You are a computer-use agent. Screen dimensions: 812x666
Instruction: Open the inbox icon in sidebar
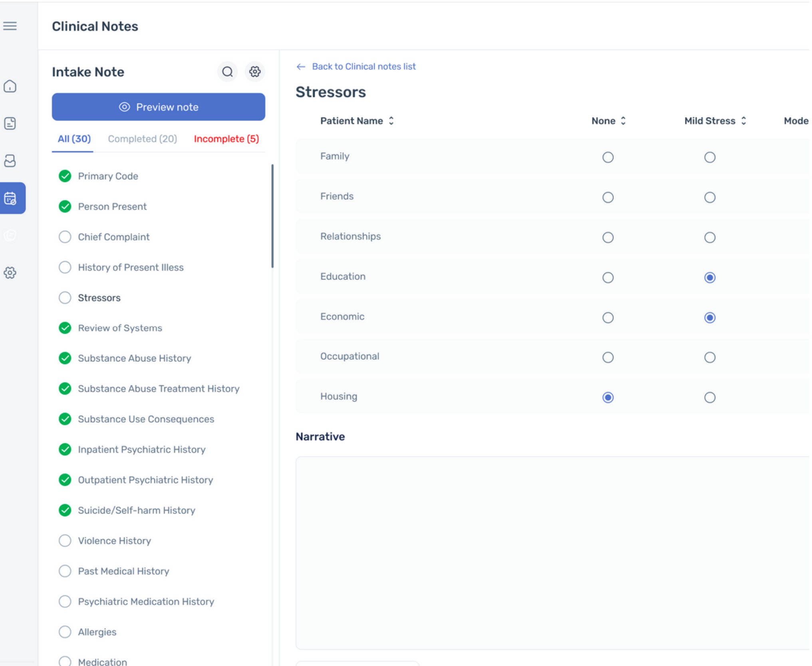click(x=10, y=161)
